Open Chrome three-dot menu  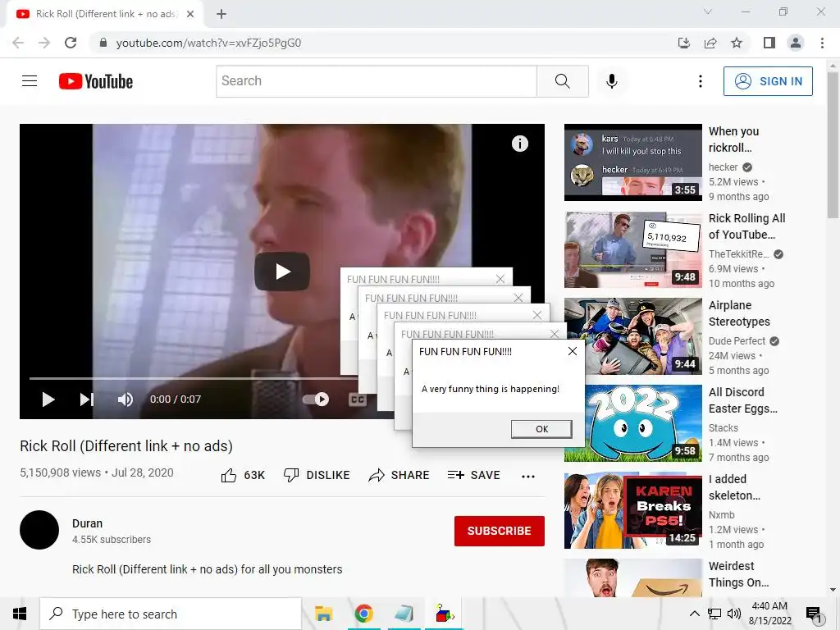(x=822, y=43)
